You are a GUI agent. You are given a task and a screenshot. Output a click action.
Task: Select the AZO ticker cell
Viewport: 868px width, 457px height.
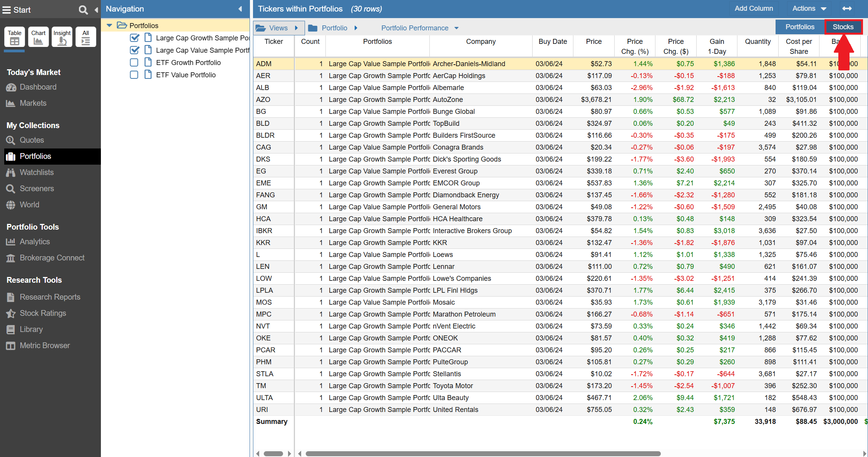point(273,99)
